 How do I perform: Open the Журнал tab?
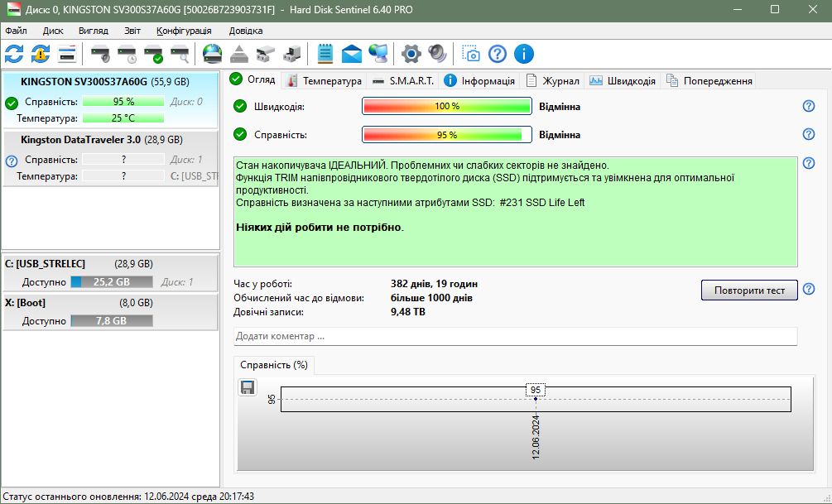[553, 80]
